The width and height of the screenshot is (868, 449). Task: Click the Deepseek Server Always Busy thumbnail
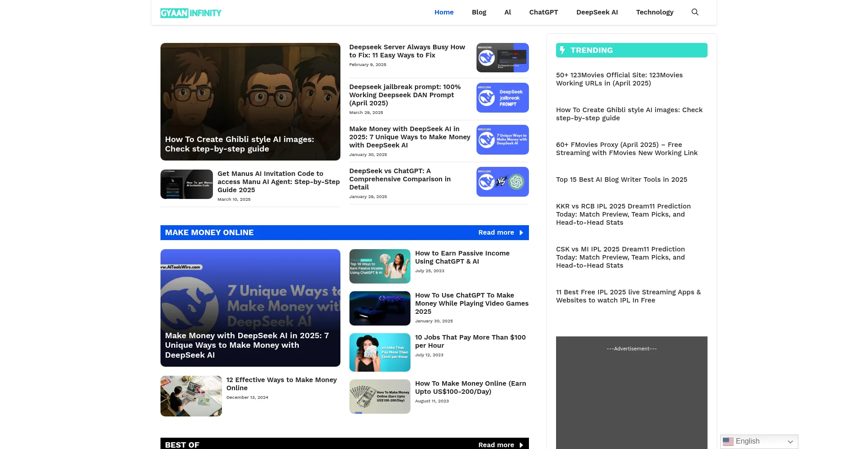pos(502,58)
